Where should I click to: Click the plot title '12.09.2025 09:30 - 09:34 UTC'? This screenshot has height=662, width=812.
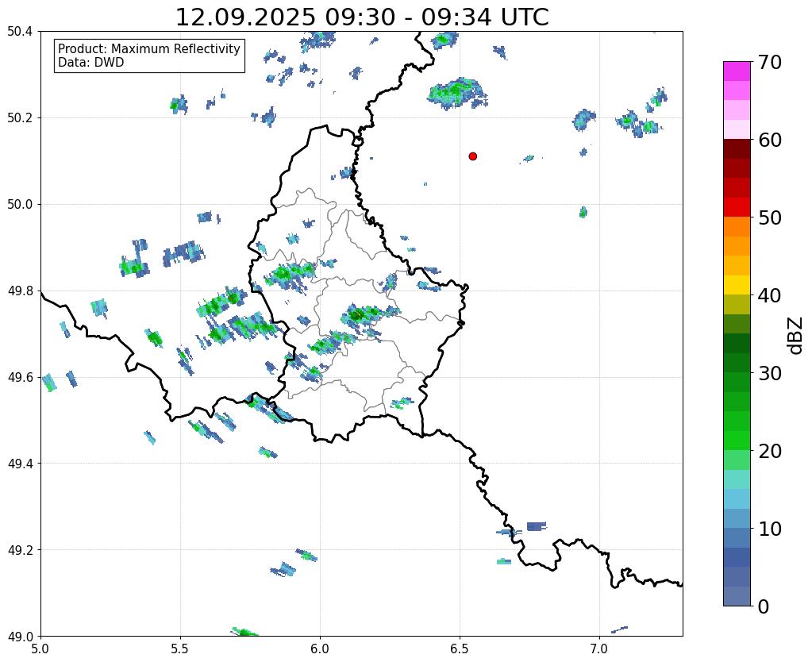[x=362, y=17]
